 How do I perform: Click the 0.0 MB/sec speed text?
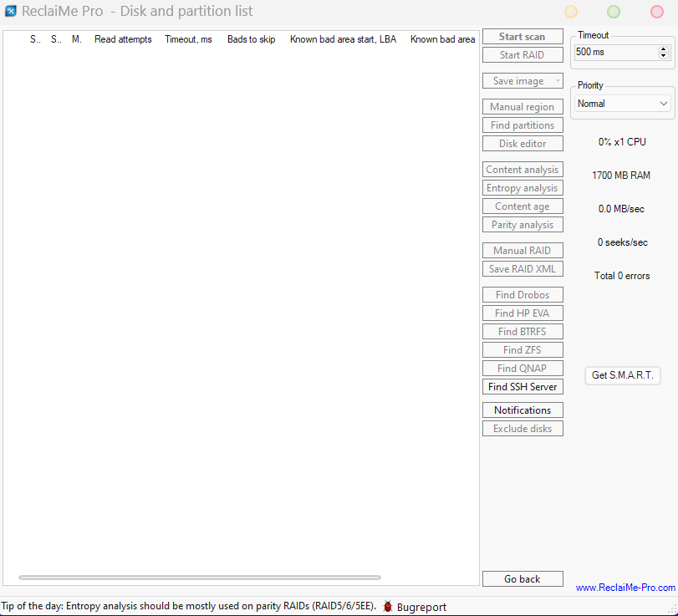tap(621, 209)
